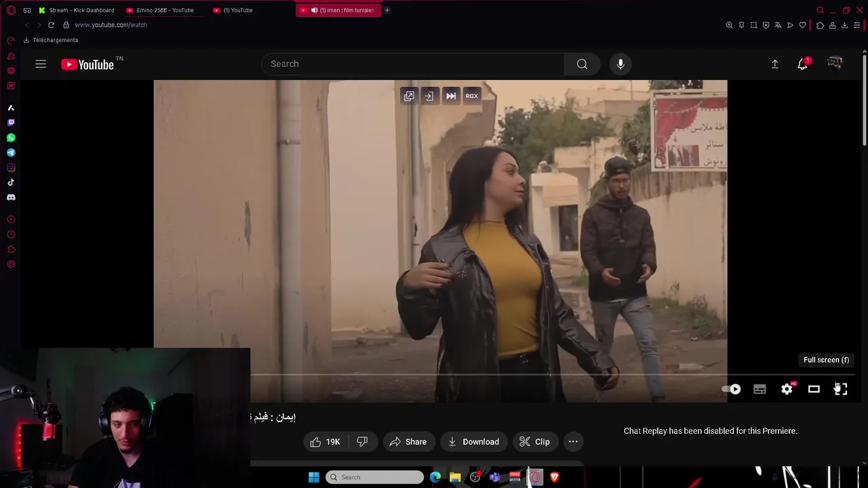Image resolution: width=868 pixels, height=488 pixels.
Task: Open Twitch in the Opera sidebar
Action: pyautogui.click(x=11, y=123)
